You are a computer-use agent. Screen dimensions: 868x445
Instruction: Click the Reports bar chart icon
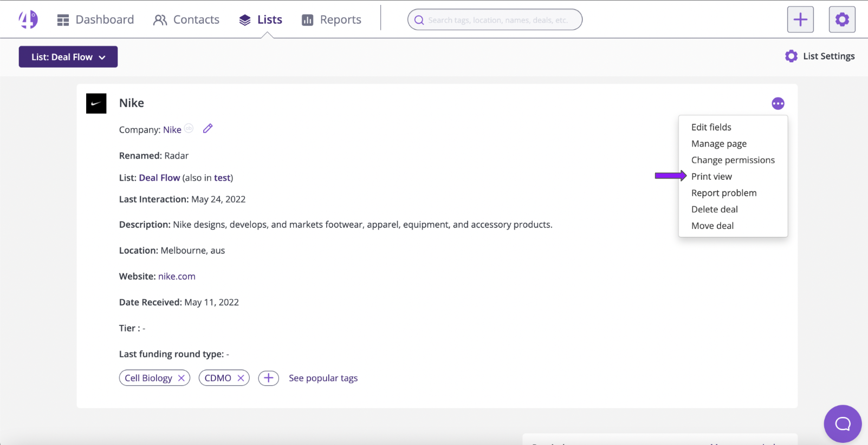pyautogui.click(x=307, y=21)
